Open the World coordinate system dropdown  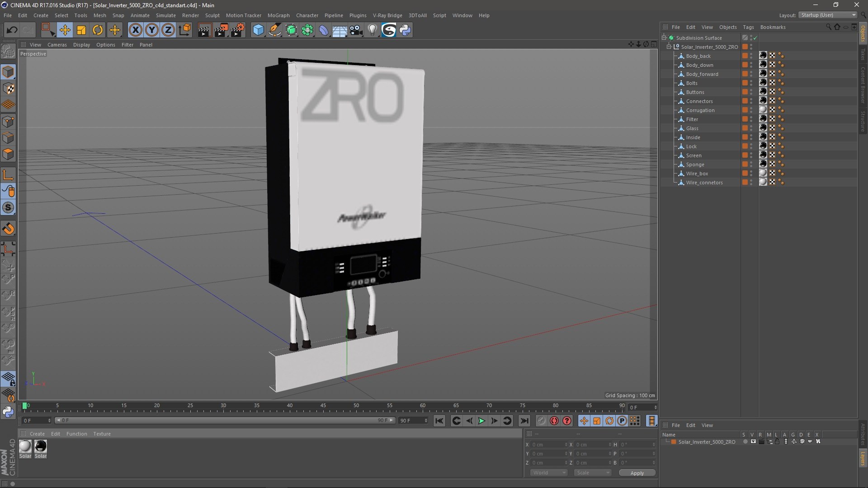pos(549,473)
